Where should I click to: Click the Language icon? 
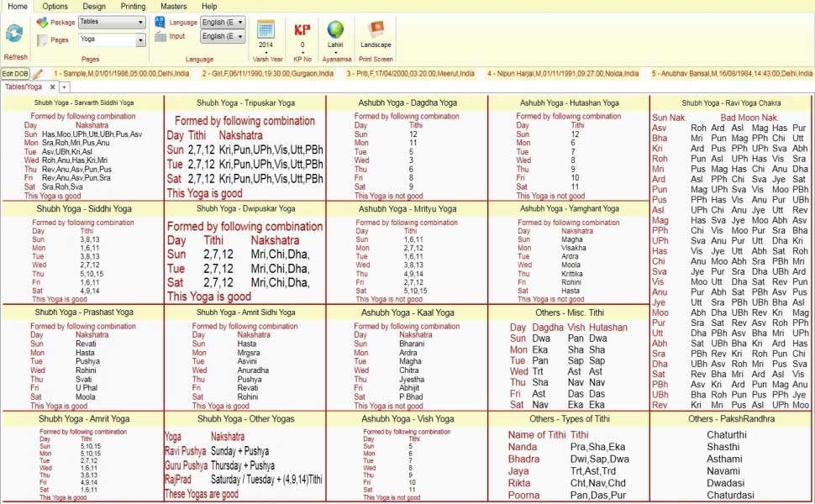pos(160,23)
